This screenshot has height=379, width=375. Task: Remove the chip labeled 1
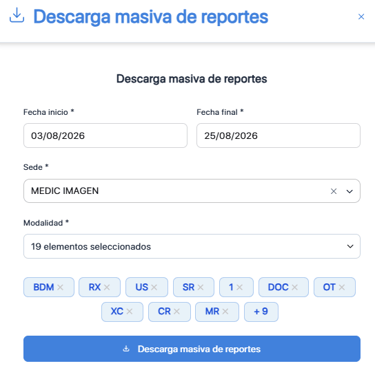pos(240,287)
